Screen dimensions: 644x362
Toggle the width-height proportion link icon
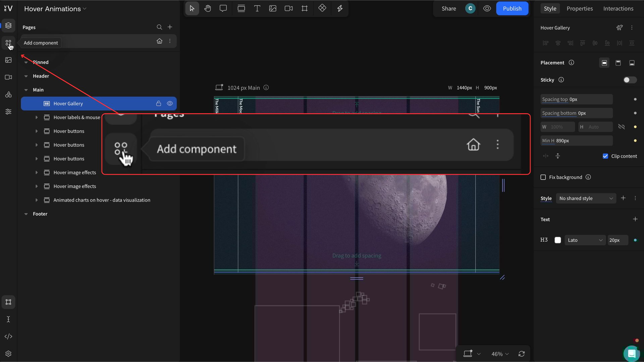click(x=622, y=127)
